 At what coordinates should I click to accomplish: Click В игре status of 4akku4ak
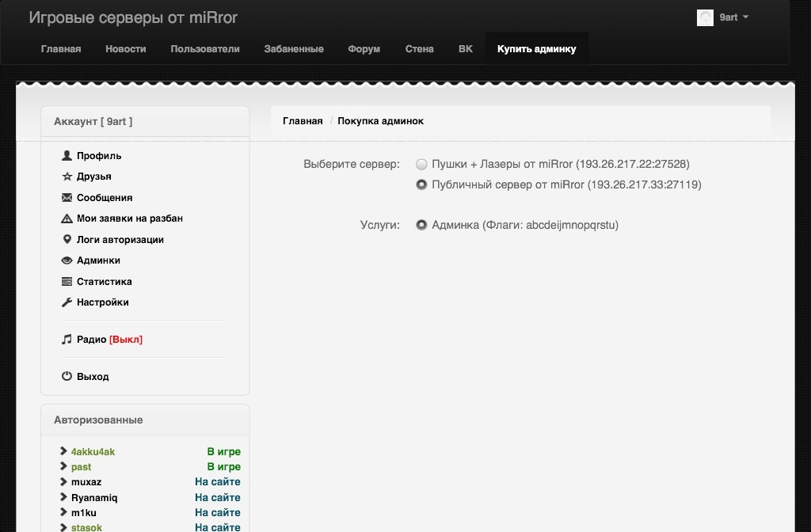coord(224,451)
